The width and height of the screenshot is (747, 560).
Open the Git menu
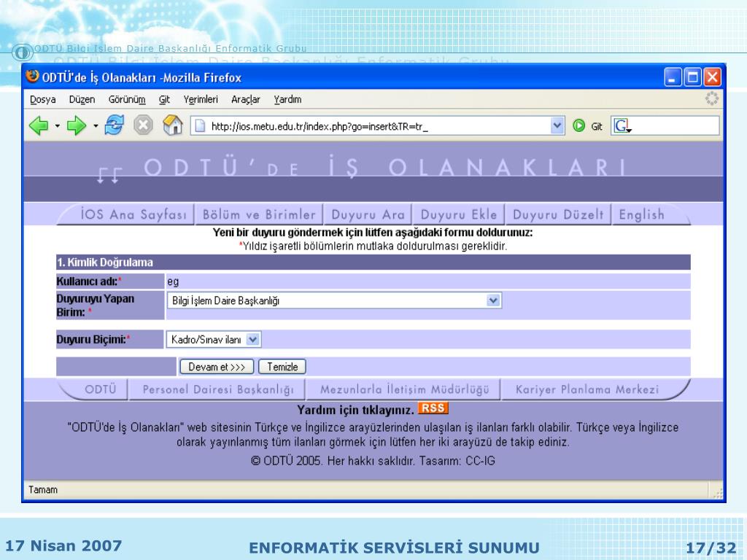[x=164, y=99]
